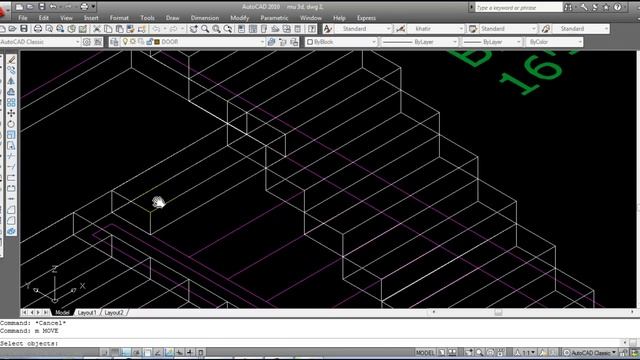Click the Multileader Style icon
Screen dimensions: 640x360
[x=546, y=29]
